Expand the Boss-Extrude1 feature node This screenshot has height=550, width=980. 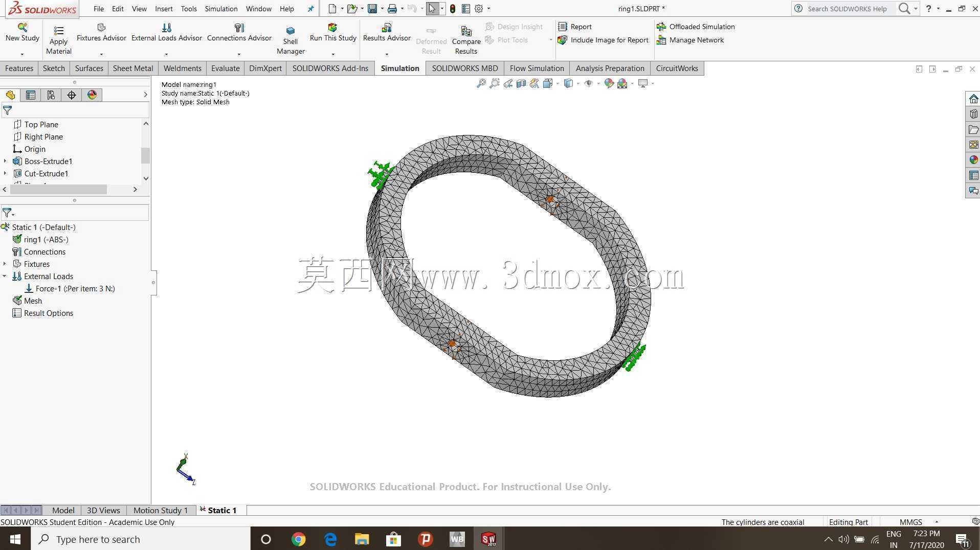pos(5,161)
